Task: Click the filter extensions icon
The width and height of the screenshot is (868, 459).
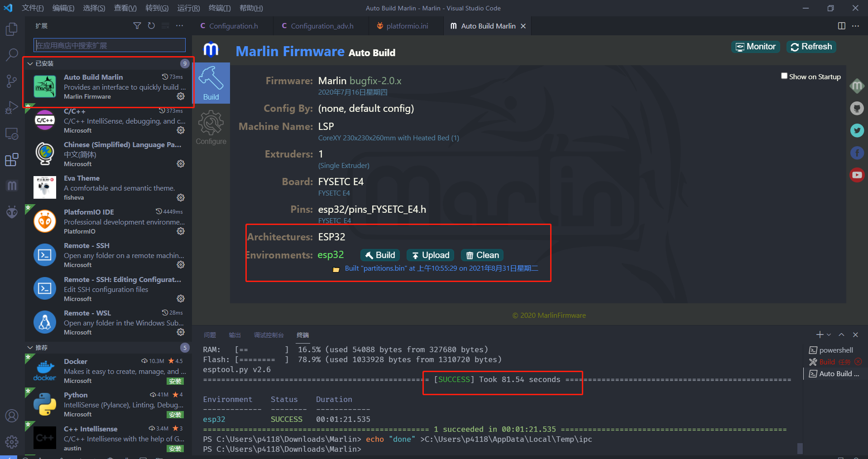Action: [137, 26]
